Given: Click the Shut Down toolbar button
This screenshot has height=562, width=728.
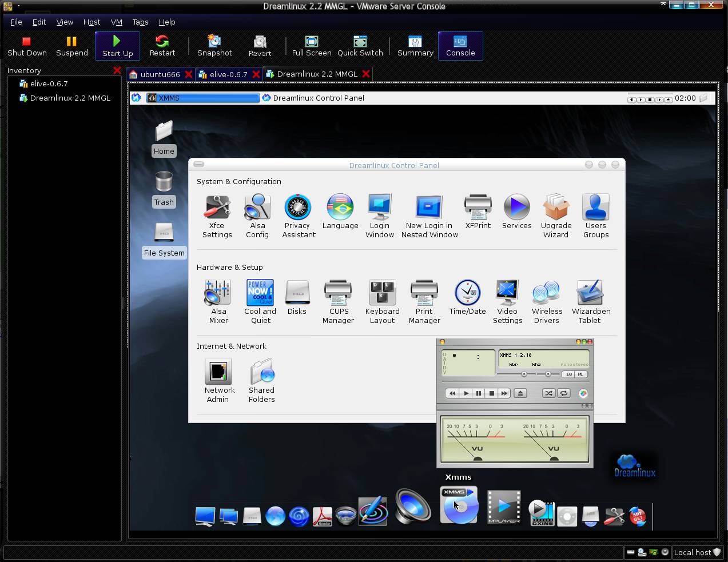Looking at the screenshot, I should (x=27, y=46).
